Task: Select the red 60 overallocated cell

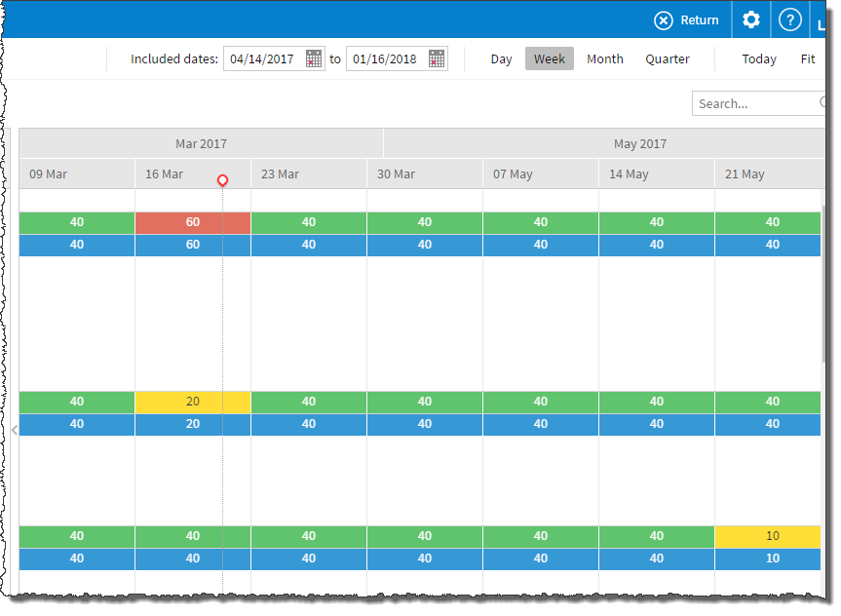Action: (x=193, y=222)
